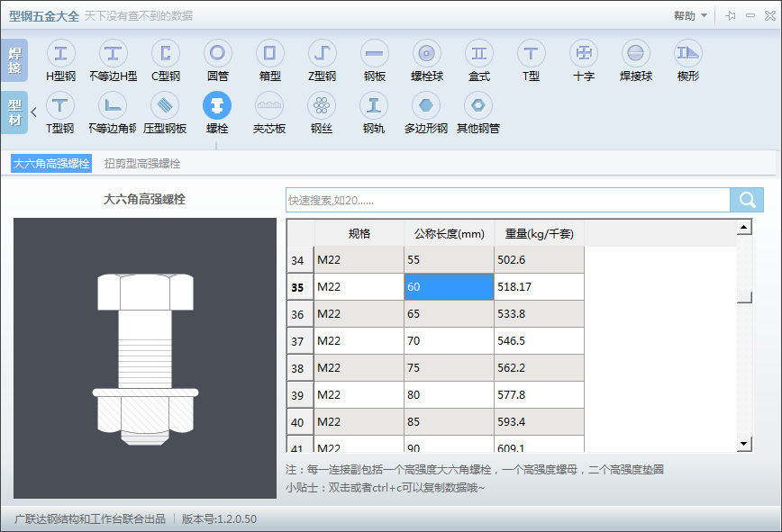Select the 钢丝 steel wire icon

322,105
